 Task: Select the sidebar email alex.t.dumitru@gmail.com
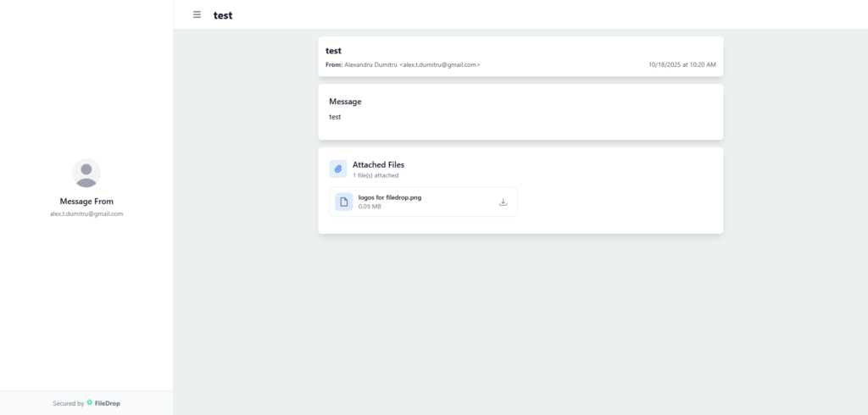pyautogui.click(x=86, y=214)
